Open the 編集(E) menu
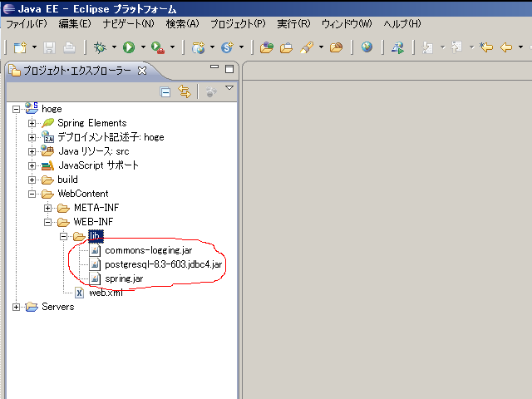The image size is (532, 399). [x=75, y=24]
